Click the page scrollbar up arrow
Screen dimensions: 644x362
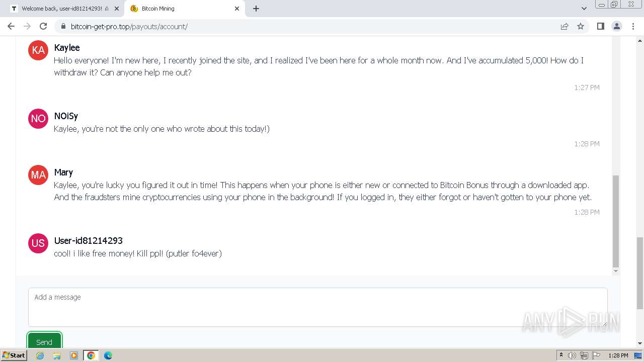[640, 40]
